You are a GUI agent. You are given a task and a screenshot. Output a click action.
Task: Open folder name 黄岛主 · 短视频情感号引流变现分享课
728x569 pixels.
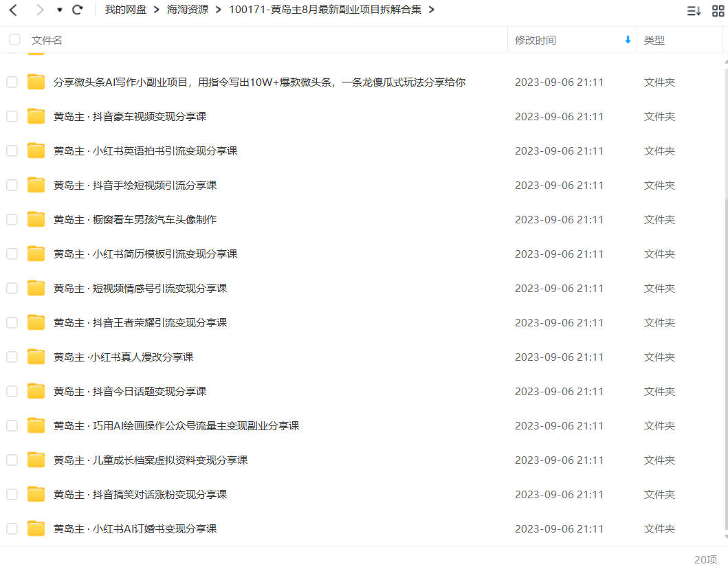(140, 288)
